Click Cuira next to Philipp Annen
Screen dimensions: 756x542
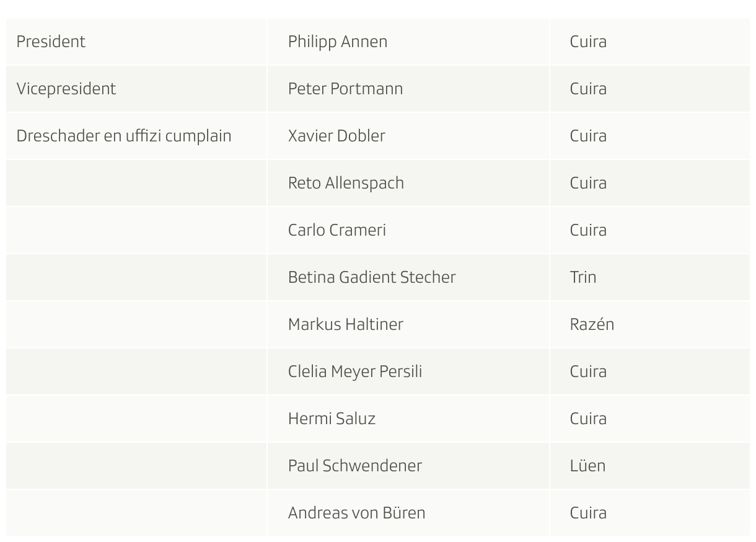[x=588, y=42]
